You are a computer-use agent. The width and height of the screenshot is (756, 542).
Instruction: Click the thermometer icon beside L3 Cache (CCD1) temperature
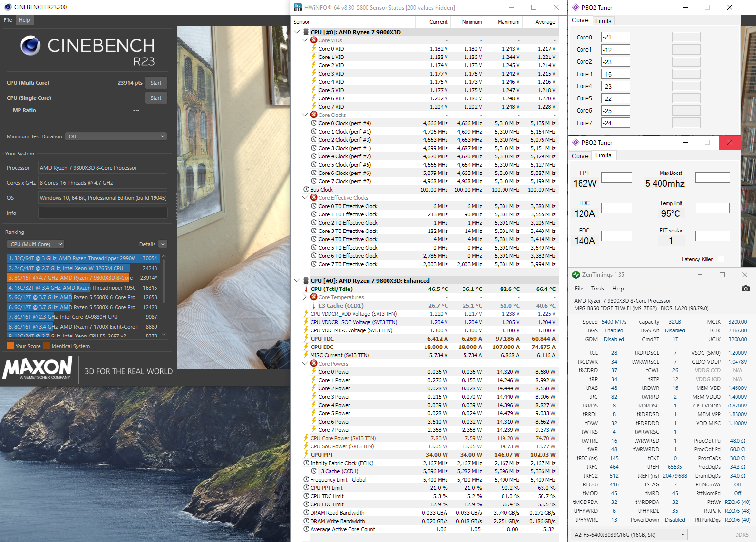tap(314, 306)
